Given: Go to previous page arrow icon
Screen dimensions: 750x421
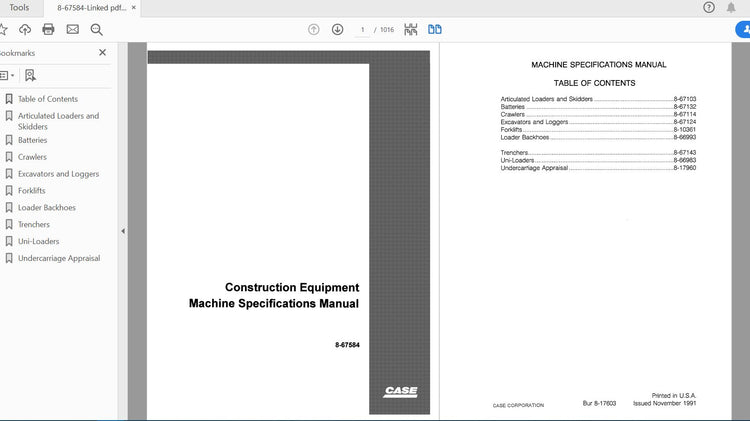Looking at the screenshot, I should pos(314,29).
